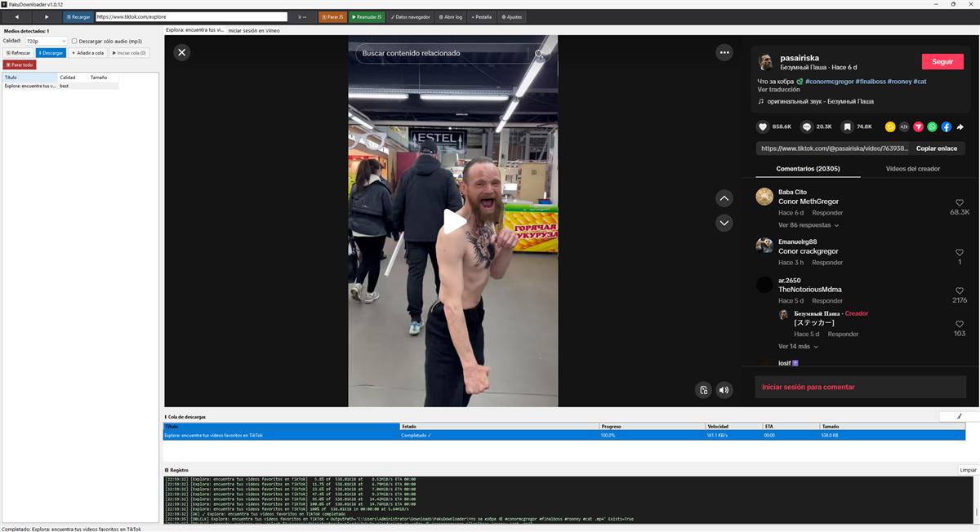Clear the log with Limpiar
This screenshot has width=980, height=532.
[967, 470]
